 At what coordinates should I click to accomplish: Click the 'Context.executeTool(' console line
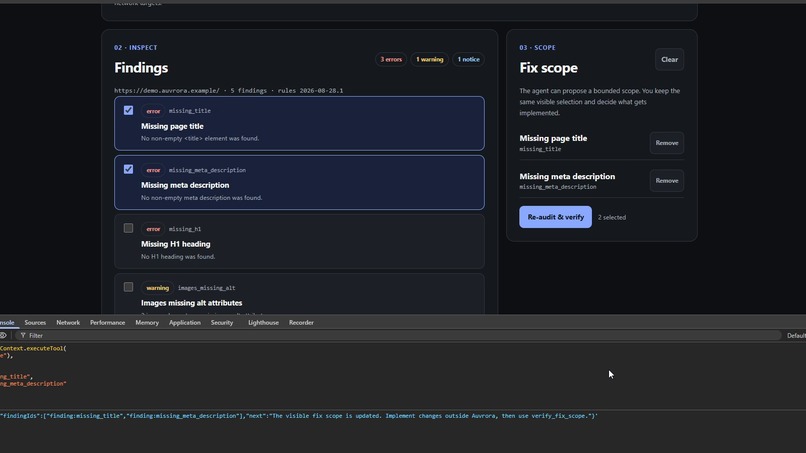point(33,348)
